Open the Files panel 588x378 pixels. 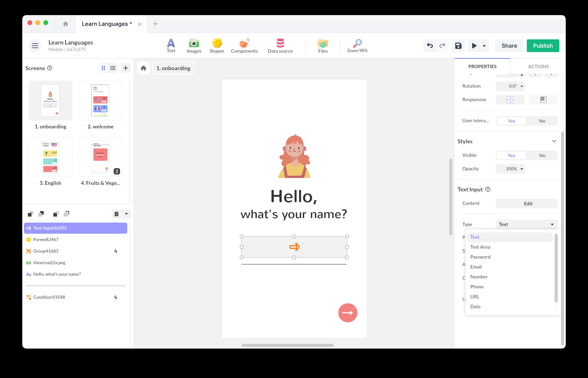[323, 45]
